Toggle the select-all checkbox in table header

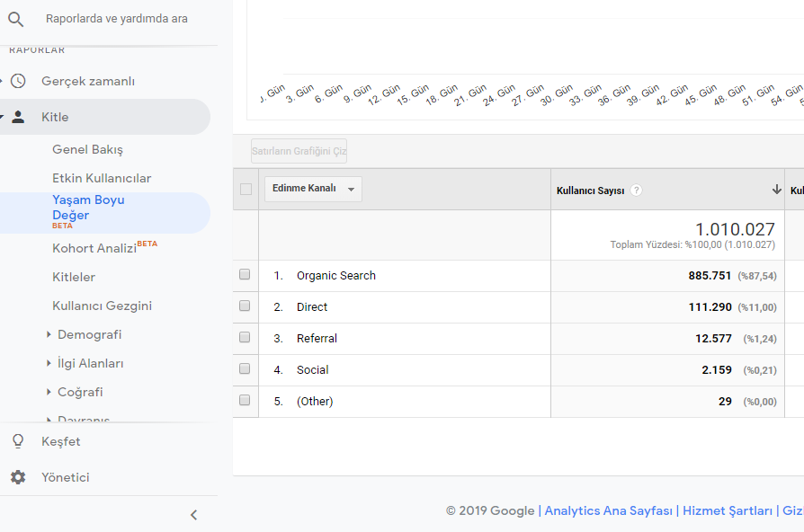[x=246, y=189]
